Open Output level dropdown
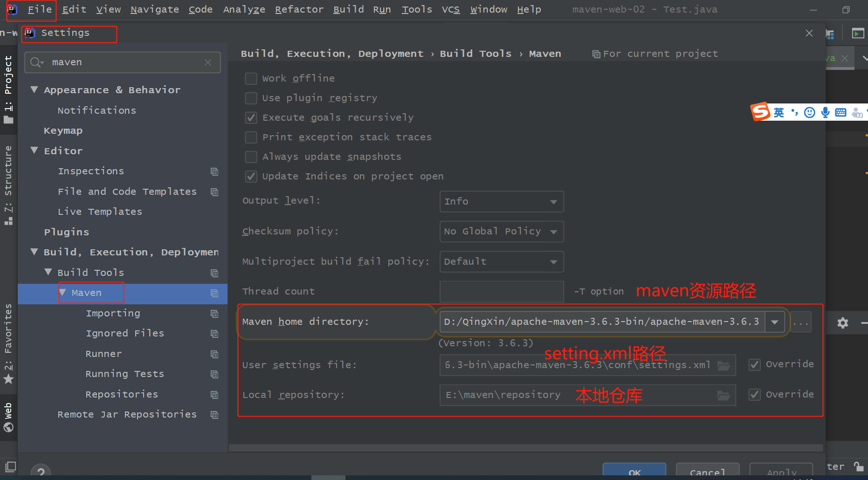This screenshot has width=868, height=480. coord(502,201)
